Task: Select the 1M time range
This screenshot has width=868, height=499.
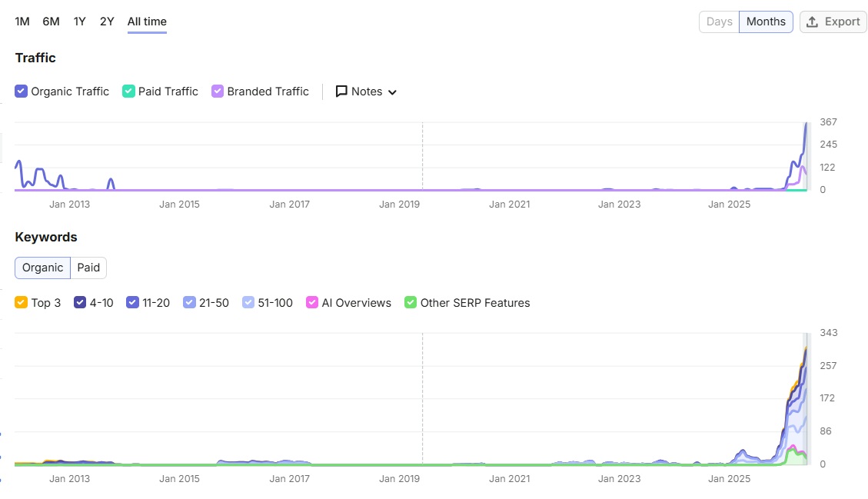Action: click(x=22, y=22)
